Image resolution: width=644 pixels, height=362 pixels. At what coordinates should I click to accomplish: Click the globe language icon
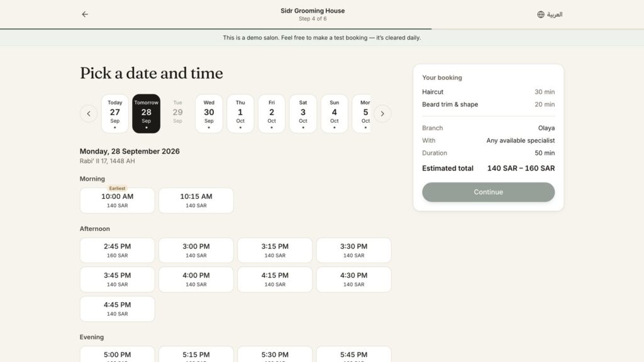pyautogui.click(x=540, y=14)
